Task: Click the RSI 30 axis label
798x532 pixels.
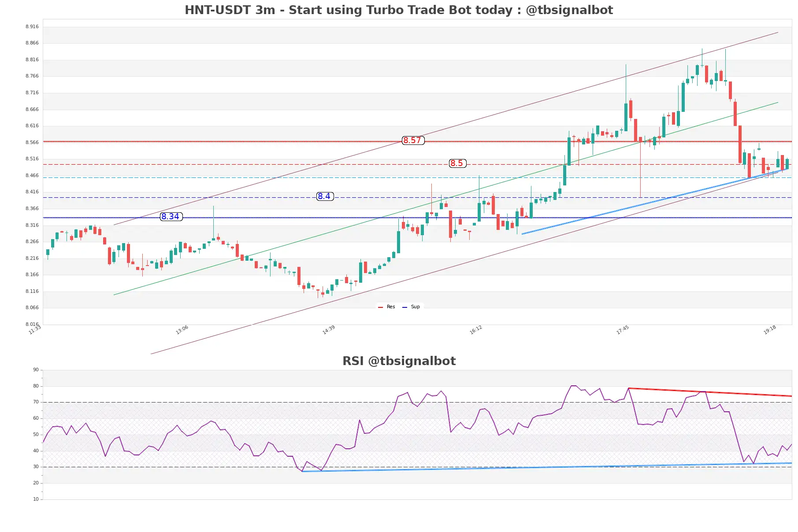Action: pos(36,467)
